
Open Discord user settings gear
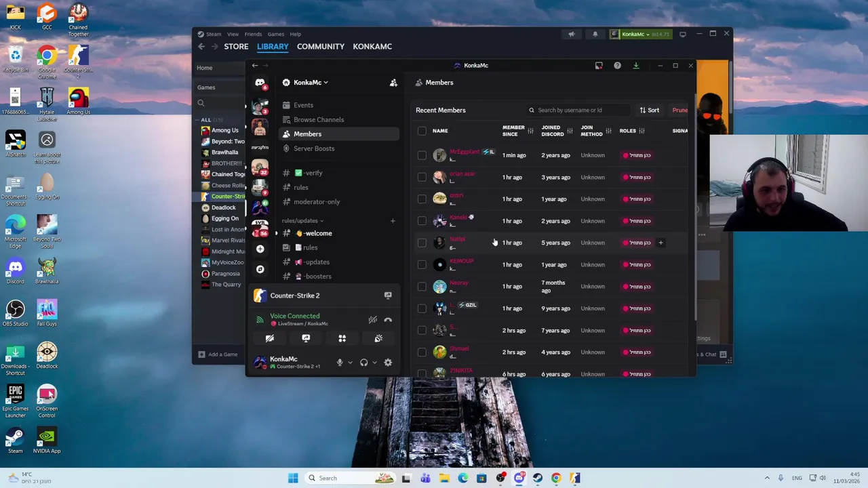388,363
